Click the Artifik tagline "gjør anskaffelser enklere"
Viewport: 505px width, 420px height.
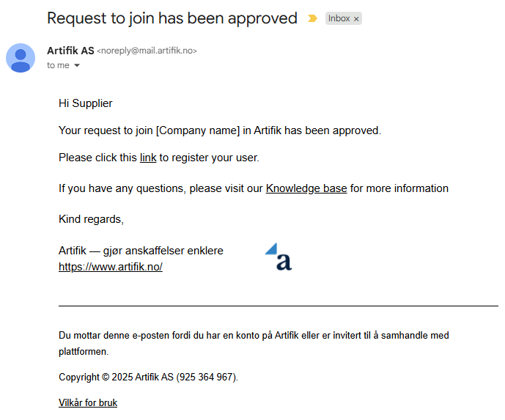[163, 251]
